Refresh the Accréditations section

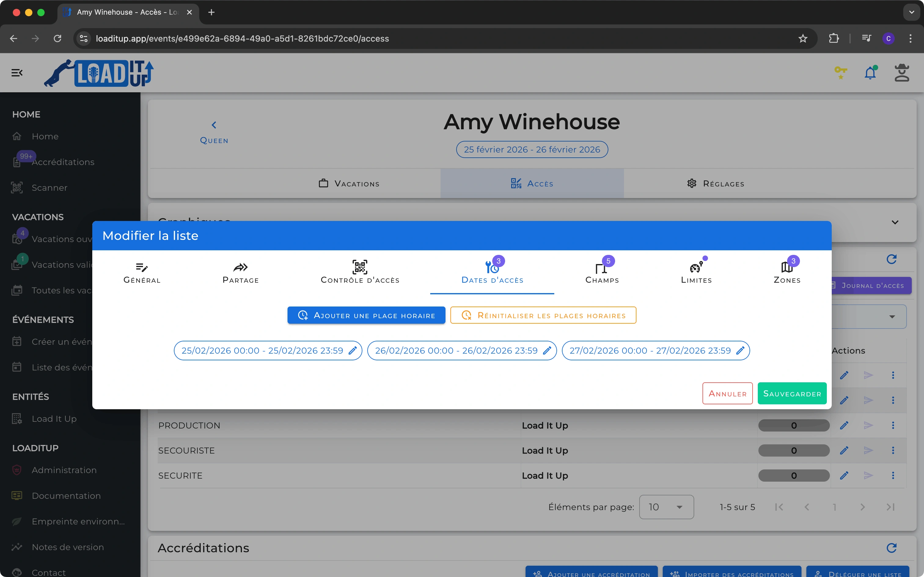pos(891,548)
